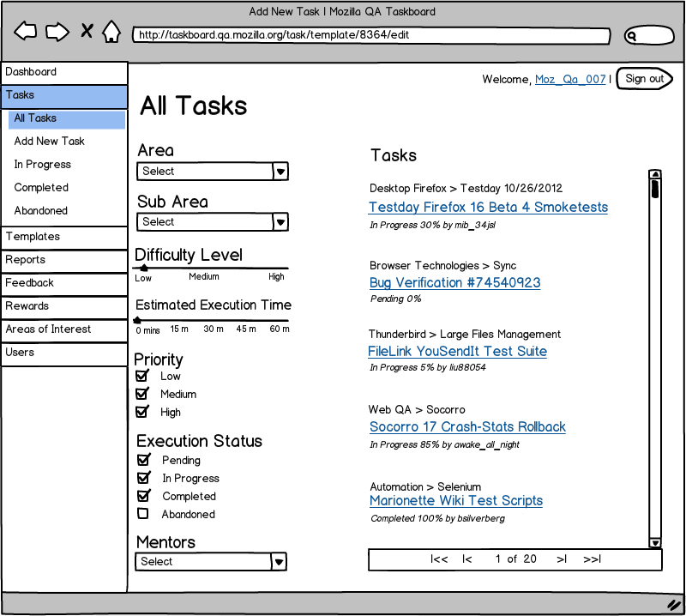Image resolution: width=686 pixels, height=616 pixels.
Task: Open the Moz_Qa_007 profile link
Action: (x=570, y=79)
